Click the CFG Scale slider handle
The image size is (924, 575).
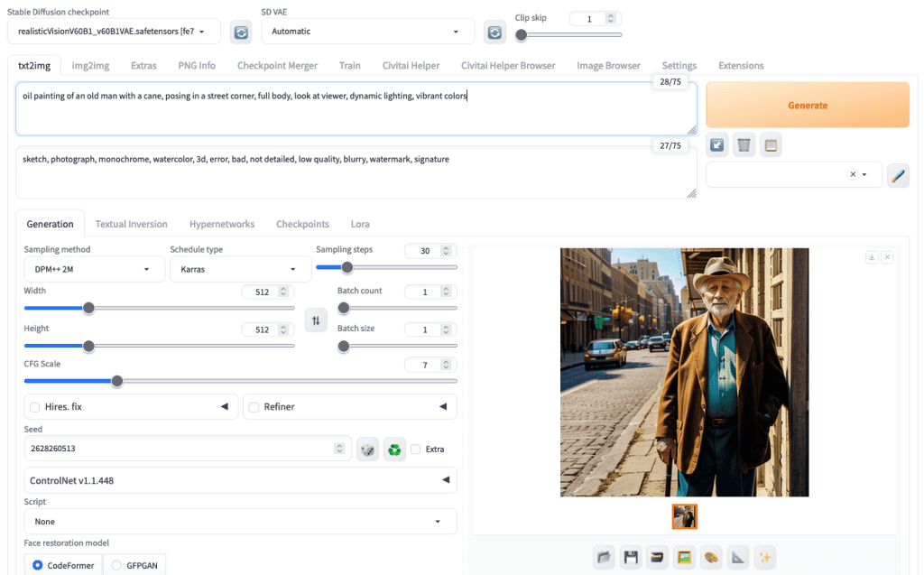pyautogui.click(x=116, y=381)
